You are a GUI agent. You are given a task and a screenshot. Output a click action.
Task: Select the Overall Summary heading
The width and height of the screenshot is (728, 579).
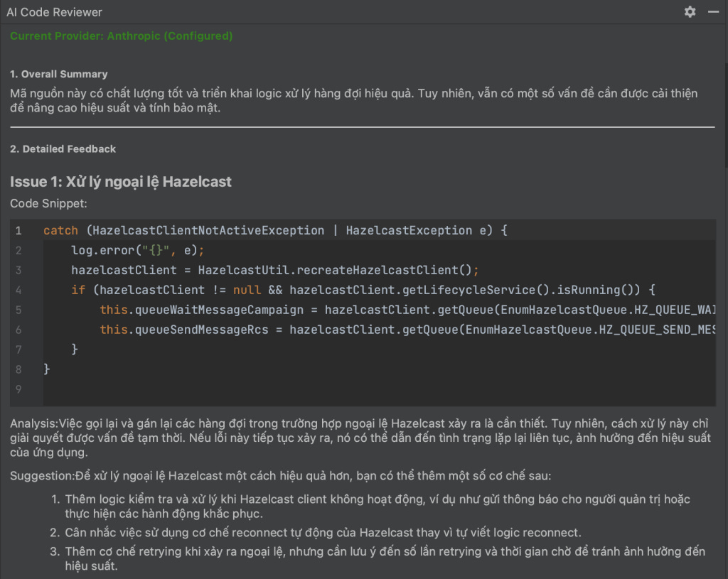click(x=59, y=74)
